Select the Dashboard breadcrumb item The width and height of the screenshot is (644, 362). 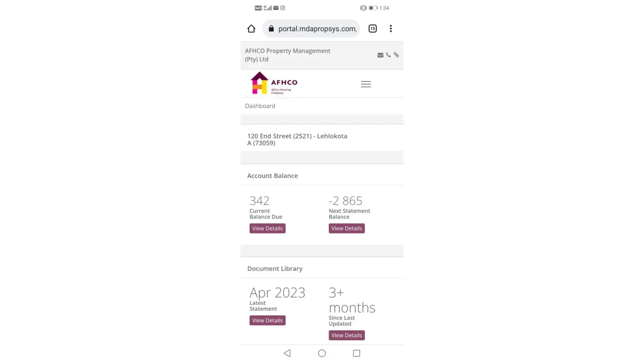coord(260,106)
